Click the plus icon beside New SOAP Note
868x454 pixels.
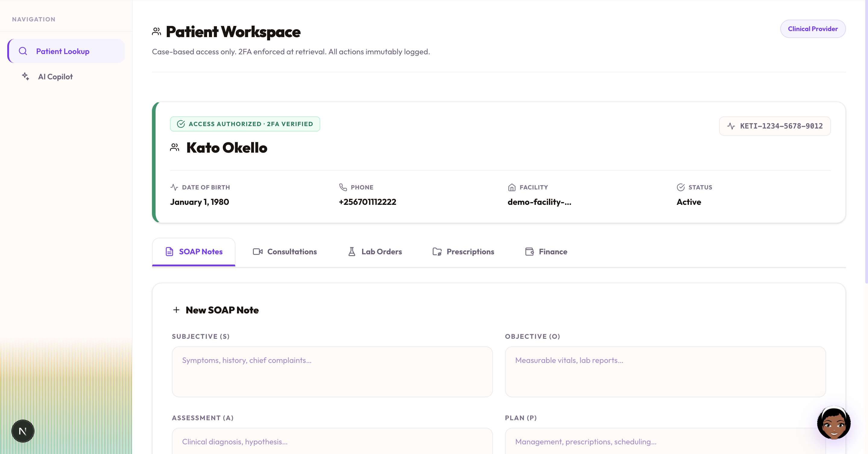176,310
